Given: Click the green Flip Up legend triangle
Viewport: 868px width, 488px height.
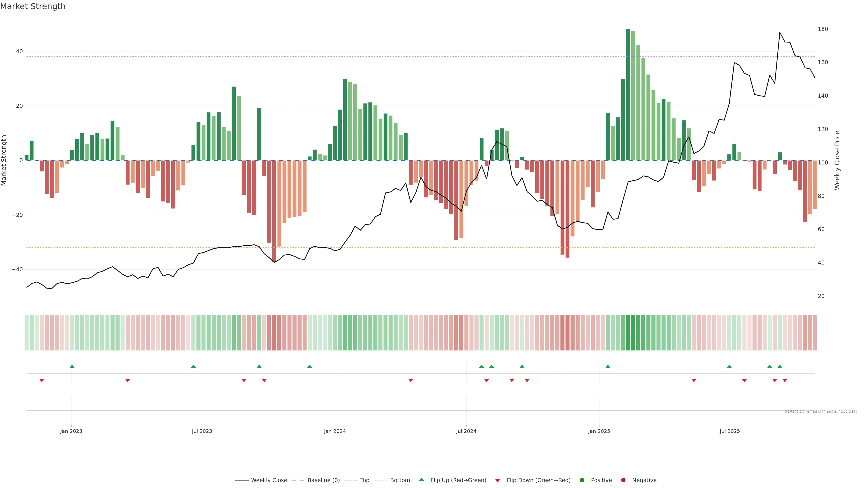Looking at the screenshot, I should (x=421, y=480).
